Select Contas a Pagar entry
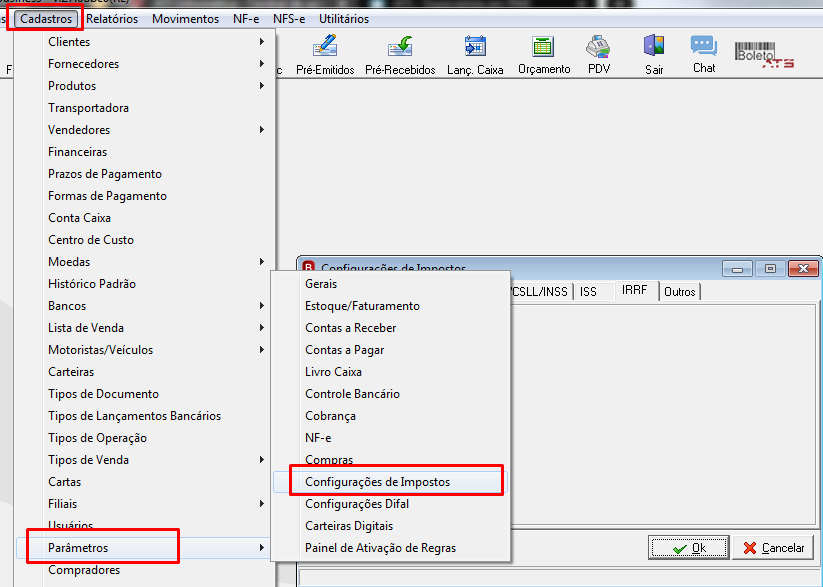The width and height of the screenshot is (823, 587). click(x=391, y=350)
